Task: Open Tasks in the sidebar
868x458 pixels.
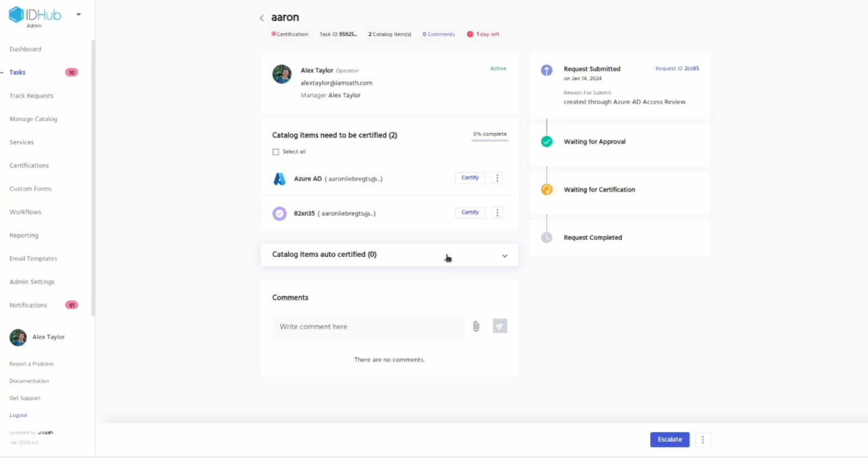Action: (x=17, y=72)
